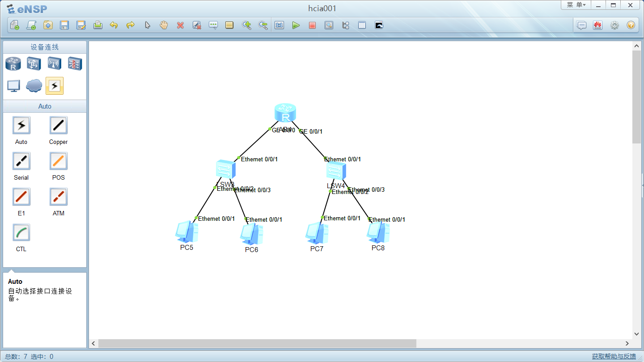Viewport: 644px width, 362px height.
Task: Click the new sample topology icon
Action: (x=31, y=25)
